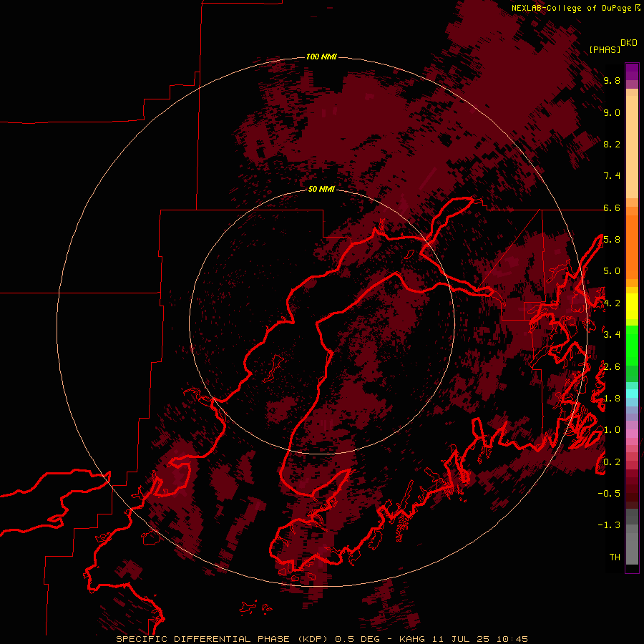This screenshot has width=644, height=644.
Task: Click the 10:45 timestamp in the caption
Action: point(512,639)
